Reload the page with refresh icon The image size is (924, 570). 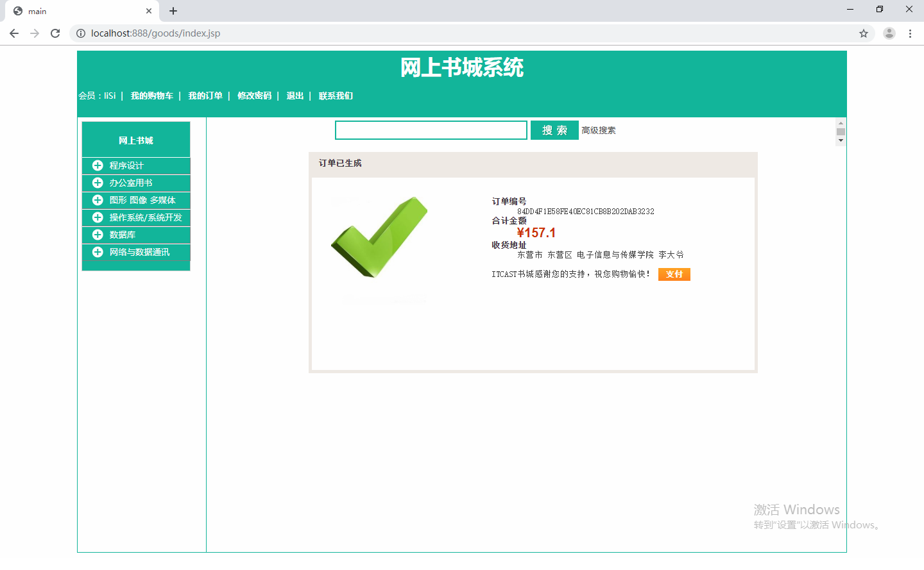click(x=55, y=33)
